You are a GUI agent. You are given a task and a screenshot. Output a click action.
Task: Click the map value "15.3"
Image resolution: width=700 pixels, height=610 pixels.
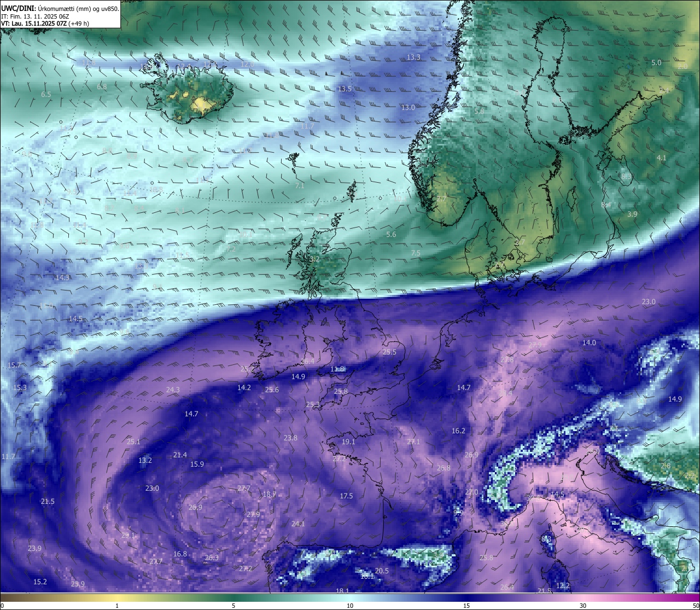(x=20, y=388)
